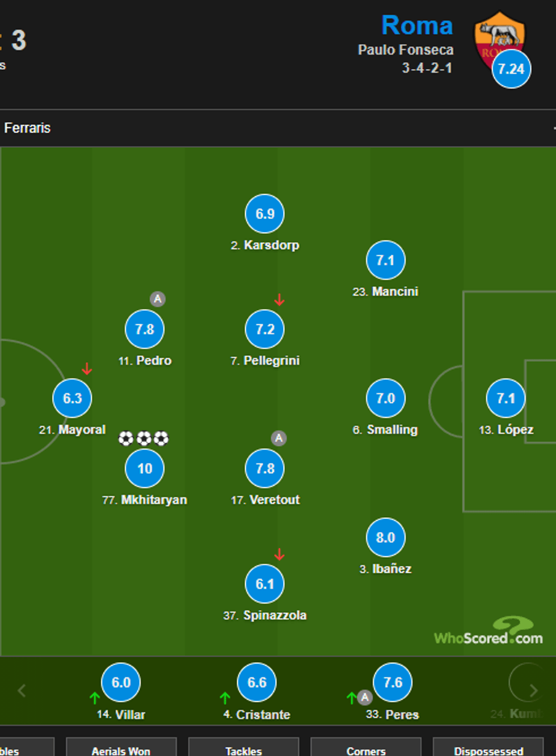Click Spinazzola's 6.1 rating circle

(x=265, y=584)
